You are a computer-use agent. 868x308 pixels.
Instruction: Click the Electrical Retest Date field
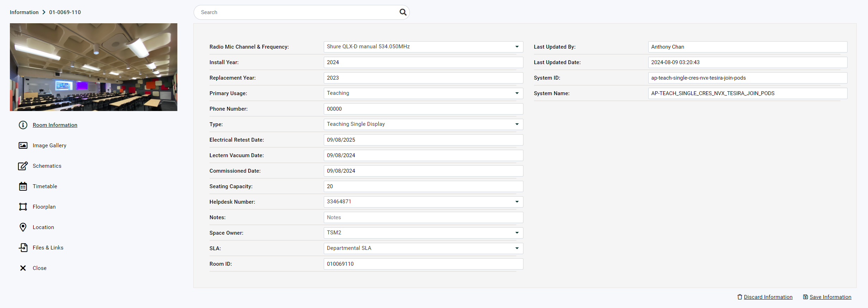pyautogui.click(x=423, y=140)
